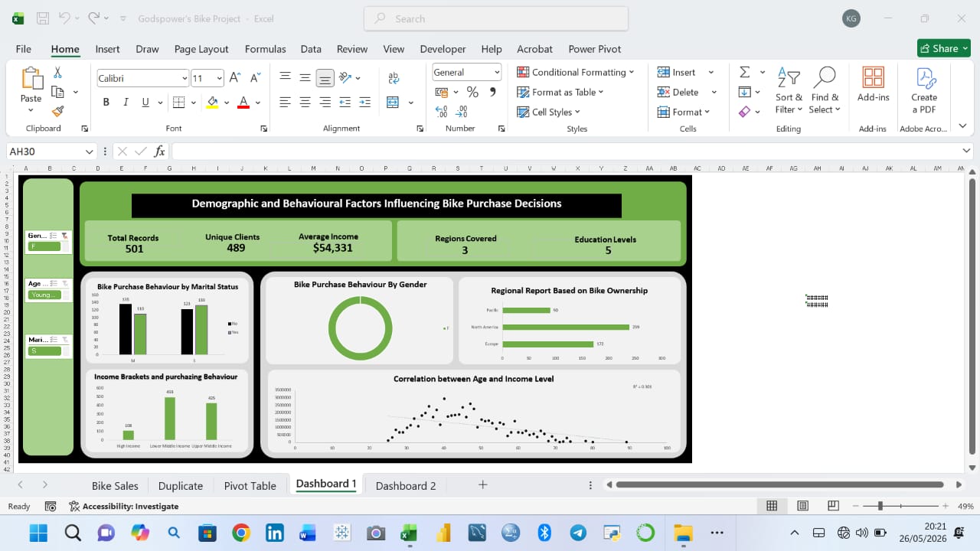Viewport: 980px width, 551px height.
Task: Click Merge & Center icon
Action: (394, 103)
